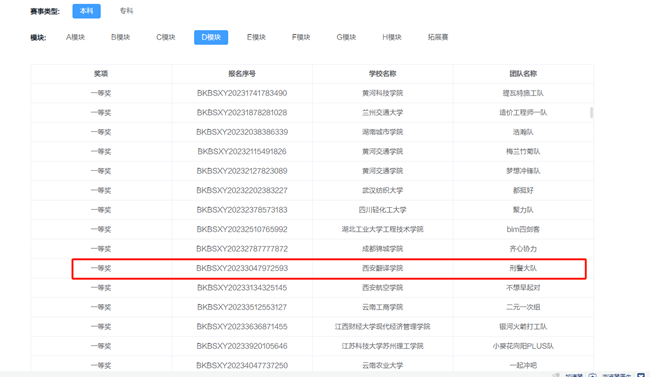Open the B模块 tab

[x=121, y=37]
